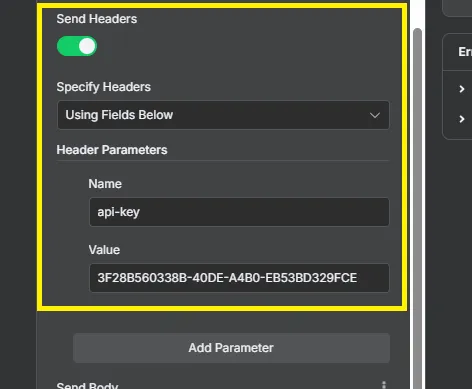Click the vertical scrollbar of the parameters panel

click(x=417, y=207)
